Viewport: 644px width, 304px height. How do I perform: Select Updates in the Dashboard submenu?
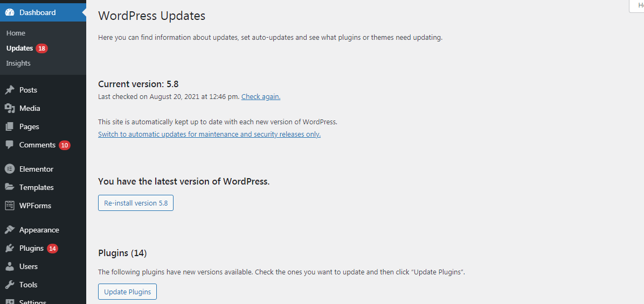click(20, 48)
